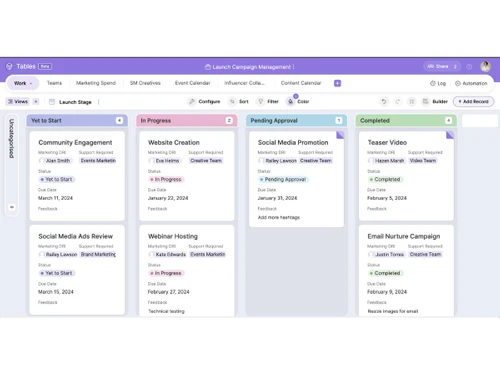Open Completed status on Teaser Video

385,179
